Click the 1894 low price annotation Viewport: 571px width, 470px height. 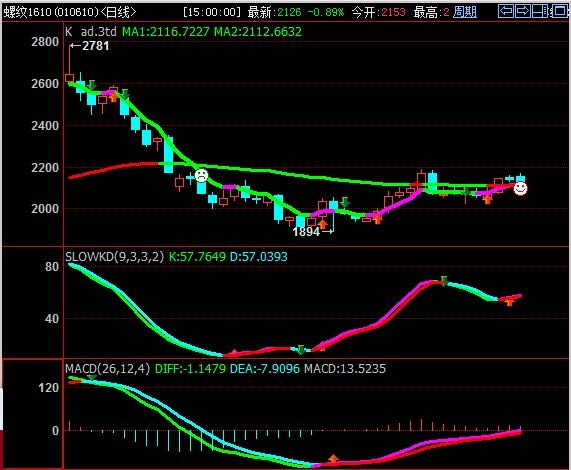[306, 232]
